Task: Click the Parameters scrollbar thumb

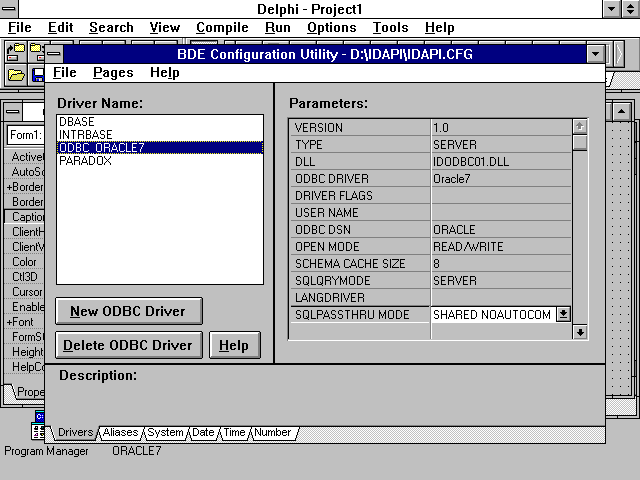Action: pyautogui.click(x=579, y=143)
